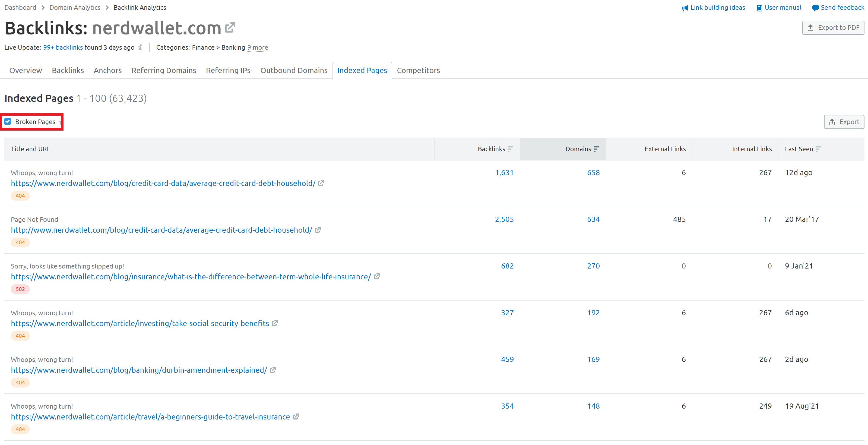868x445 pixels.
Task: Switch to the Competitors tab
Action: 418,71
